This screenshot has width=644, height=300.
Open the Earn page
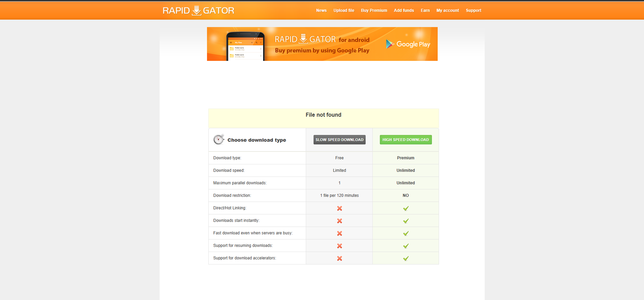point(425,10)
